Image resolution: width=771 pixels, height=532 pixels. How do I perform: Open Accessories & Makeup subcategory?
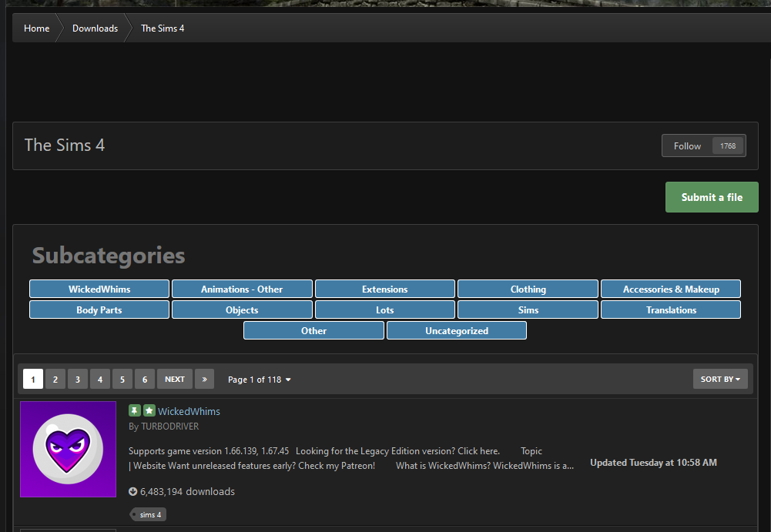tap(671, 289)
